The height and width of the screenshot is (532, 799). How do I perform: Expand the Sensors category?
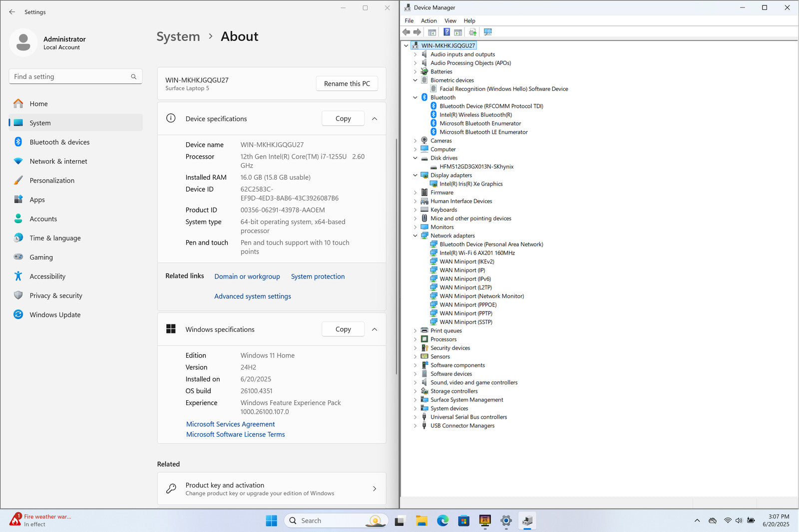click(415, 357)
